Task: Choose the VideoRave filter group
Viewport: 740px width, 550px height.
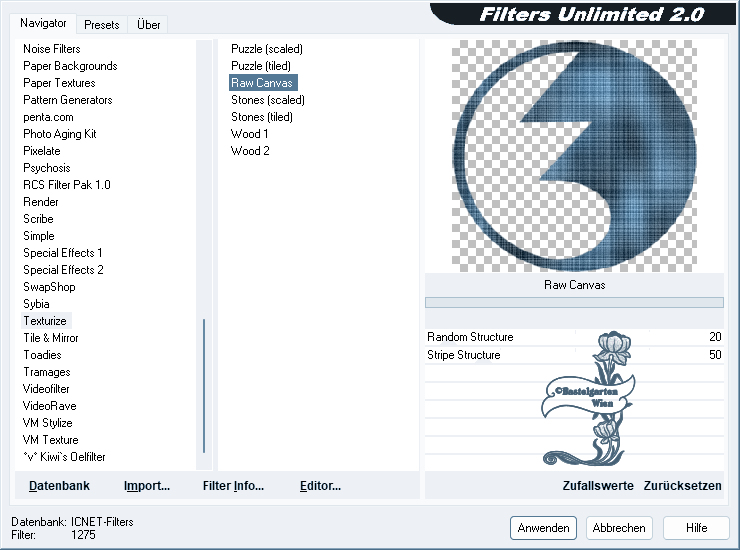Action: [x=49, y=406]
